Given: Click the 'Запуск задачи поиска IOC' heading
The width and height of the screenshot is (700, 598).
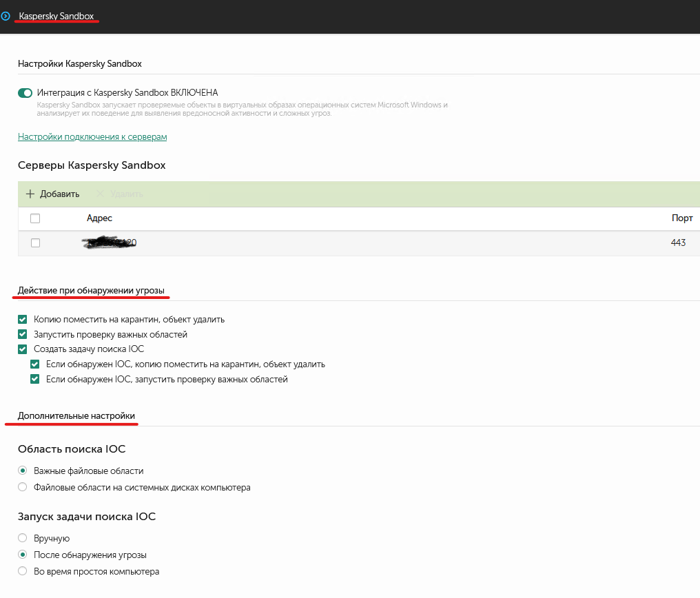Looking at the screenshot, I should (87, 517).
